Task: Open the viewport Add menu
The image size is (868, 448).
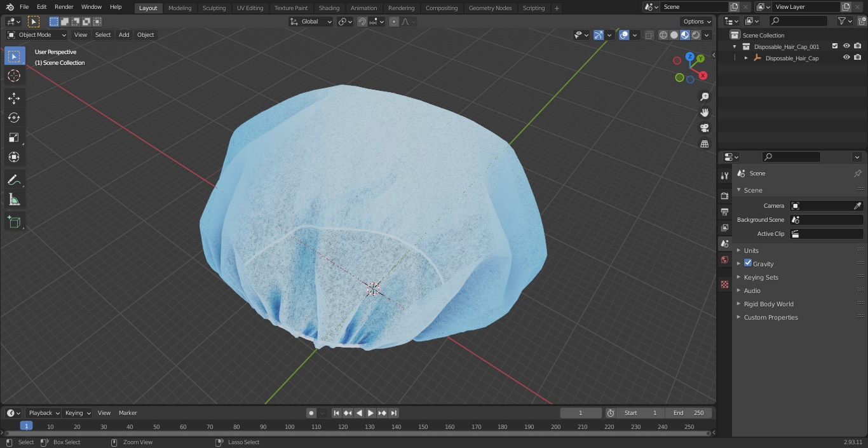Action: pos(124,35)
